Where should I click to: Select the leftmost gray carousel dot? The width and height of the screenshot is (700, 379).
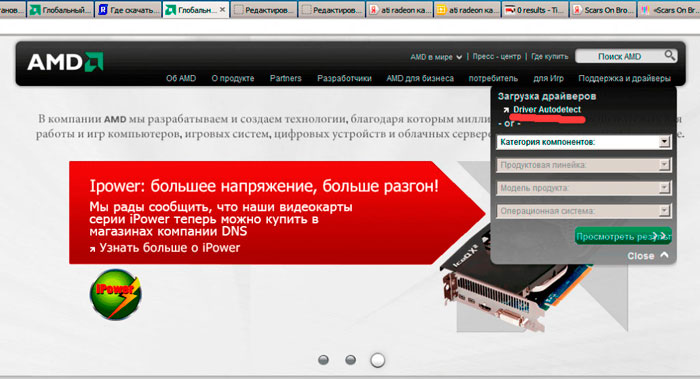click(x=323, y=359)
